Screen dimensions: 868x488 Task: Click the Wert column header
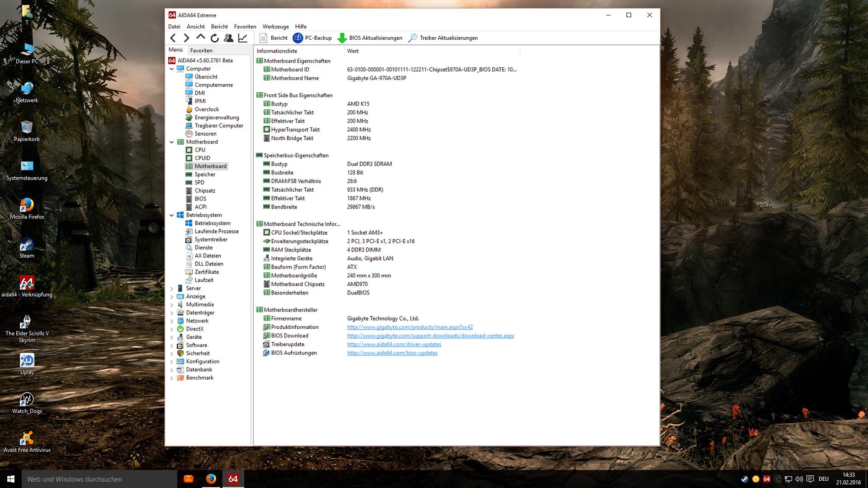(432, 51)
